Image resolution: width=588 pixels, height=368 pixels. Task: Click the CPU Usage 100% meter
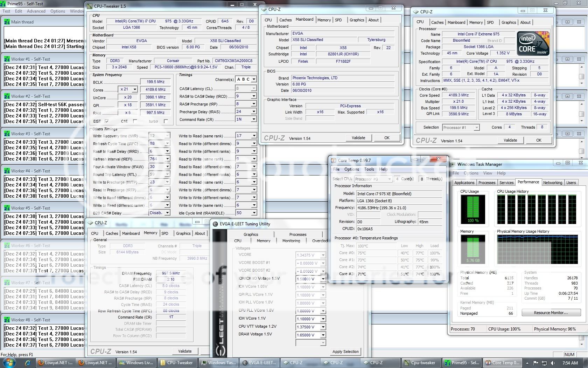pyautogui.click(x=473, y=209)
